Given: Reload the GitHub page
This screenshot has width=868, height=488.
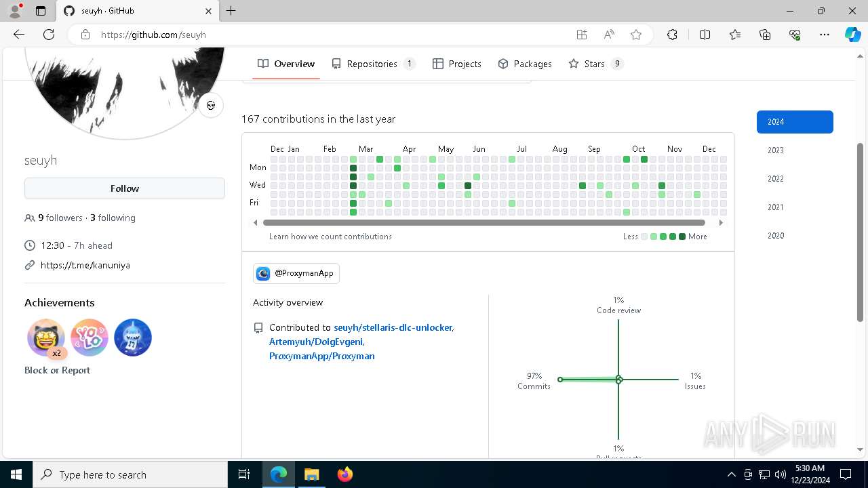Looking at the screenshot, I should pos(49,35).
